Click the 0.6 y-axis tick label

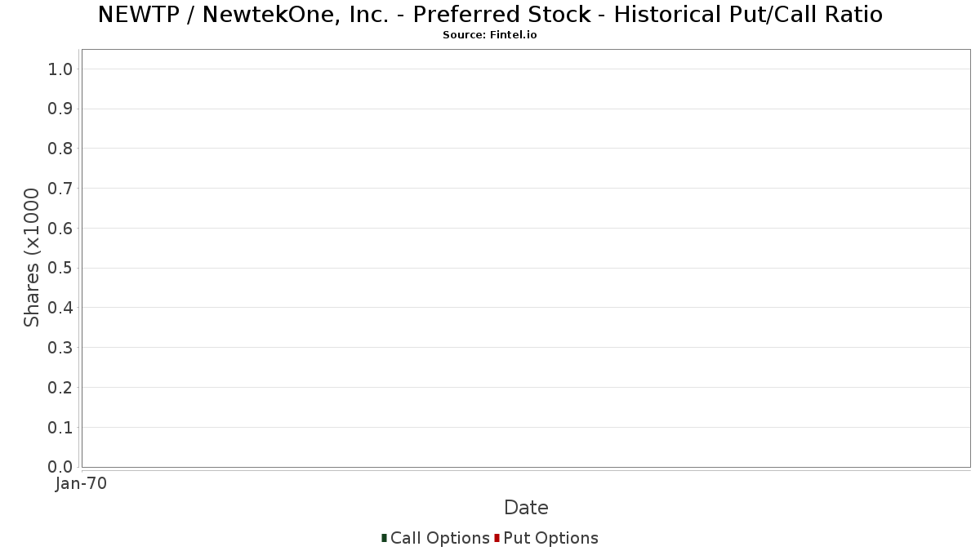coord(61,229)
